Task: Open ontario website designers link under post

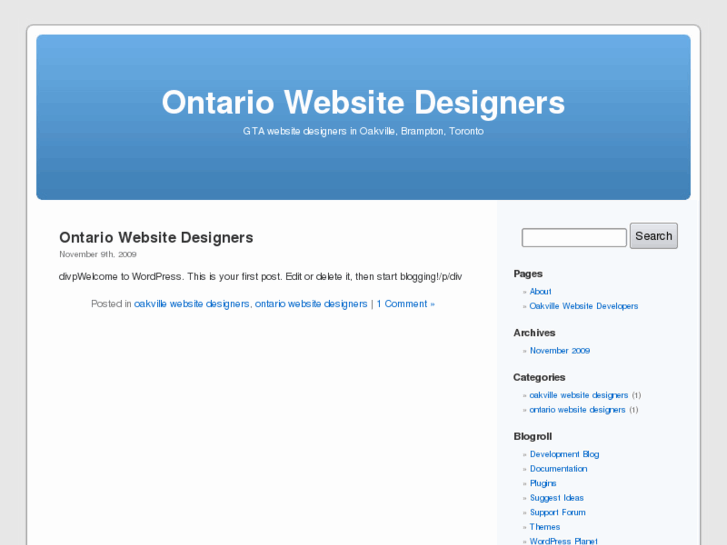Action: point(311,304)
